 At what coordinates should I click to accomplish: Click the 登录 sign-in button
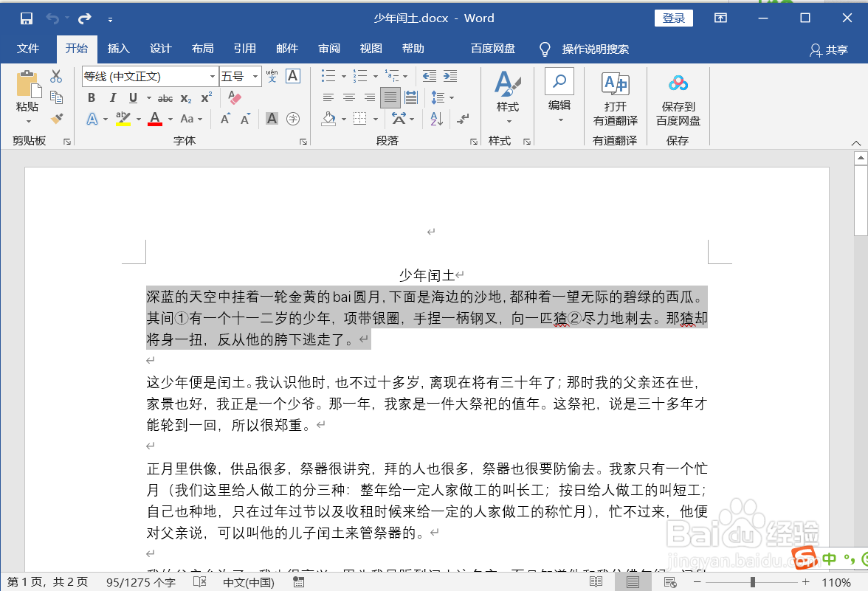pos(673,18)
